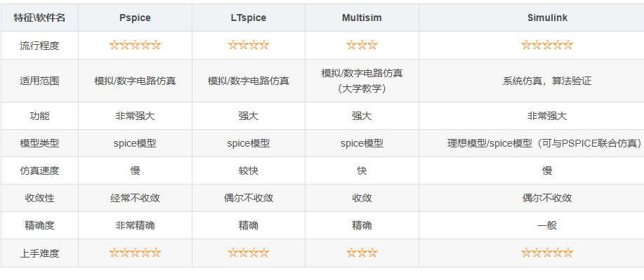Click the Simulink 上手难度 star rating
The width and height of the screenshot is (644, 280).
point(547,253)
